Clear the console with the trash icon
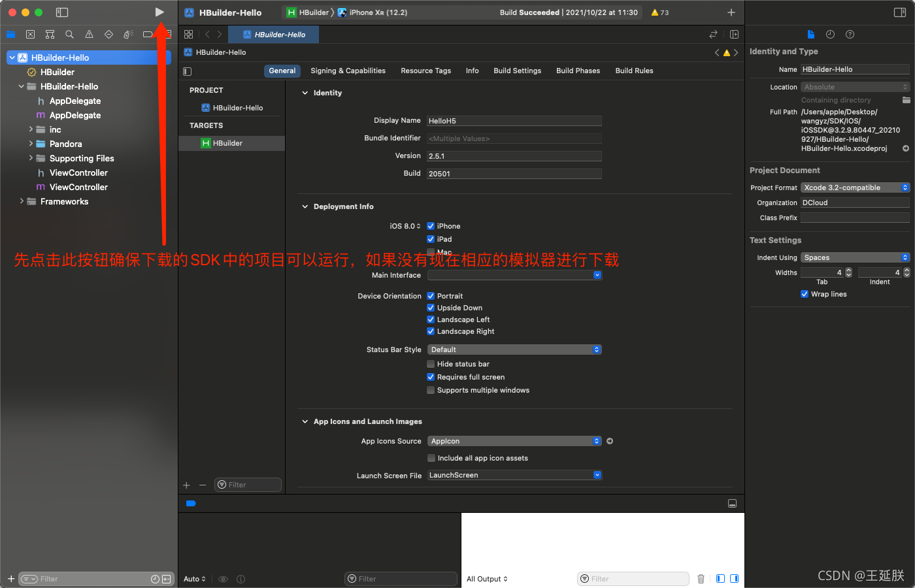 click(701, 579)
